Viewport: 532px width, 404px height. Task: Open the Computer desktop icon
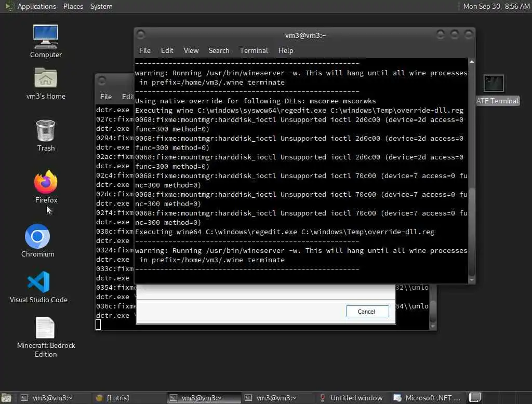(x=46, y=41)
